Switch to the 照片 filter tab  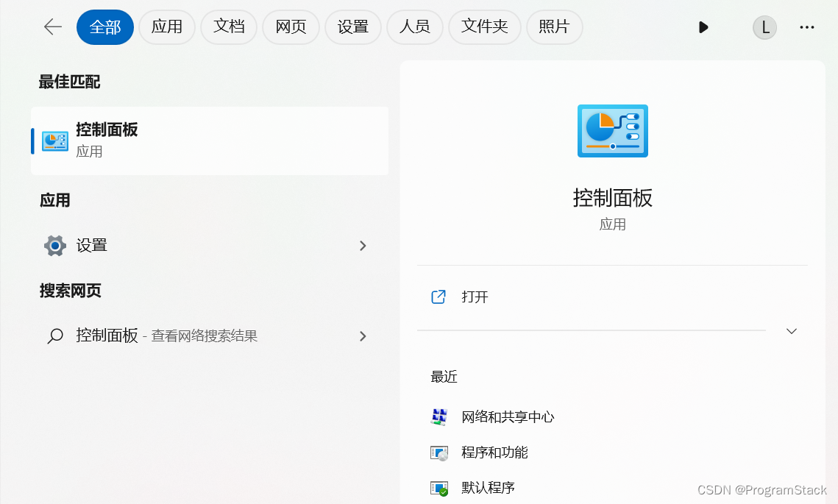554,26
